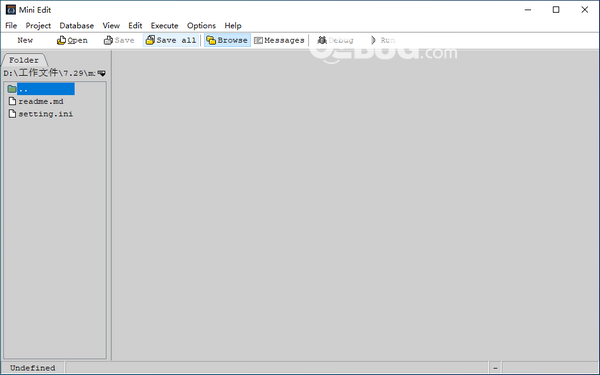Click the Debug bug icon

(x=322, y=40)
